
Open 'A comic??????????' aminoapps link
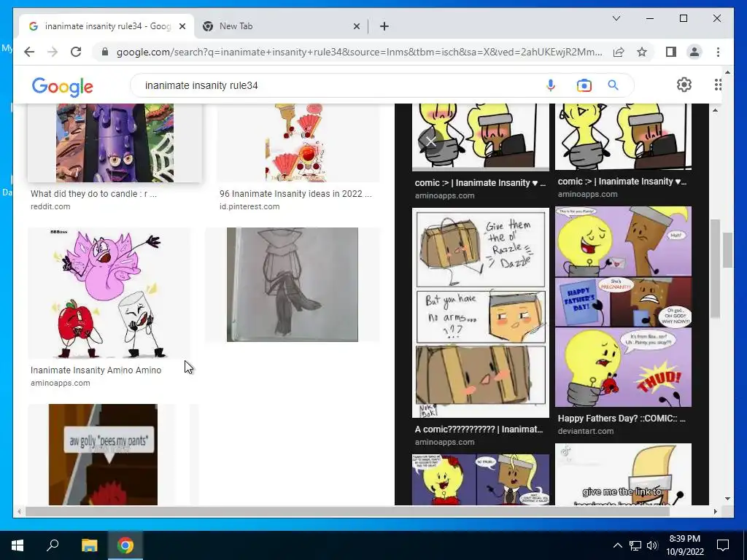pyautogui.click(x=479, y=429)
